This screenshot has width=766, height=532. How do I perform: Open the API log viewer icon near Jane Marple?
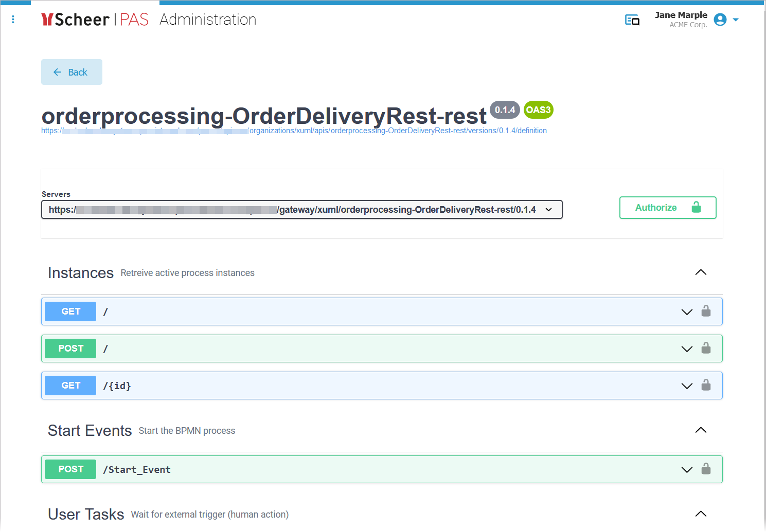click(x=632, y=19)
